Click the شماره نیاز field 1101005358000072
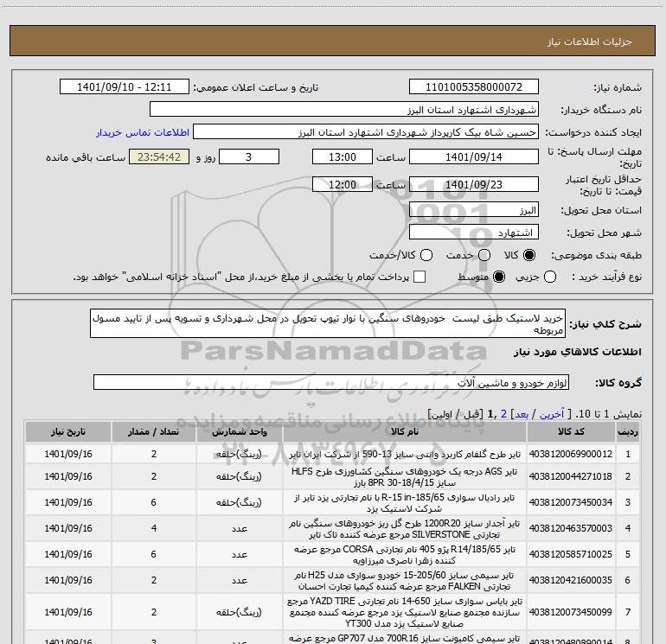Viewport: 666px width, 644px height. [474, 86]
